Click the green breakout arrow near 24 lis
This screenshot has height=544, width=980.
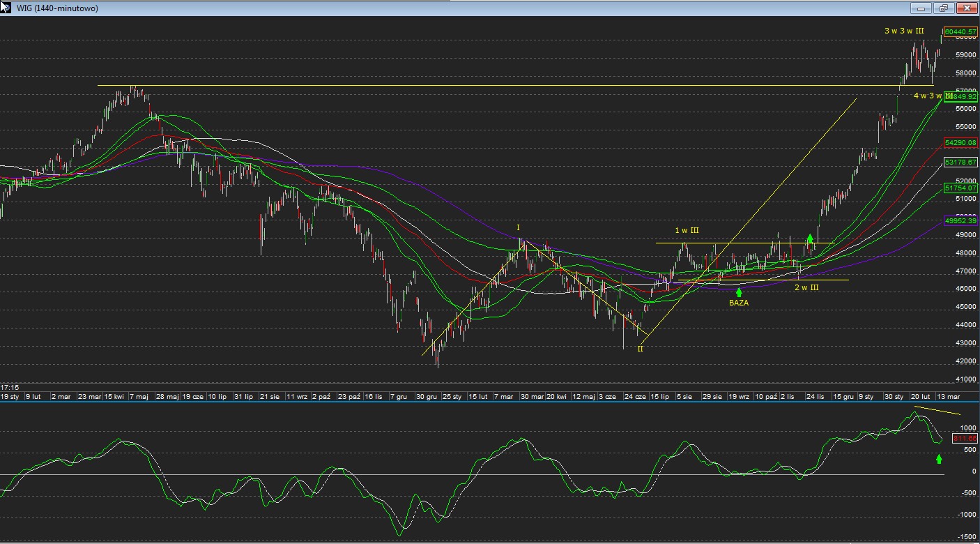(810, 239)
